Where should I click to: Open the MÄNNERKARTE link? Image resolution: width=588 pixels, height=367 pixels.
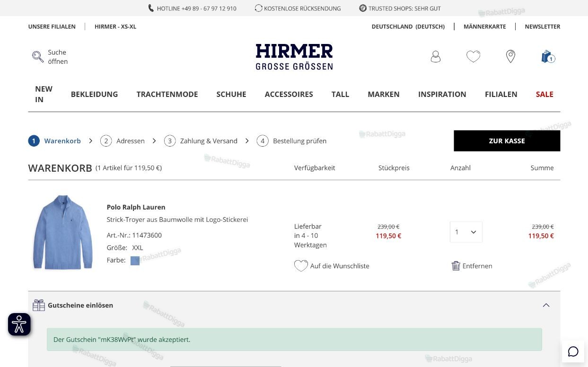pyautogui.click(x=484, y=26)
